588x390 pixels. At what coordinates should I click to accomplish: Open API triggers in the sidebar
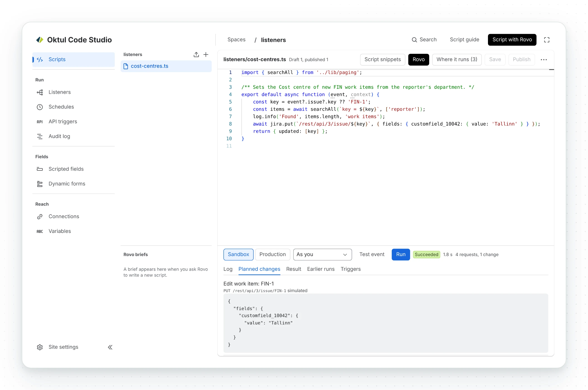(73, 122)
